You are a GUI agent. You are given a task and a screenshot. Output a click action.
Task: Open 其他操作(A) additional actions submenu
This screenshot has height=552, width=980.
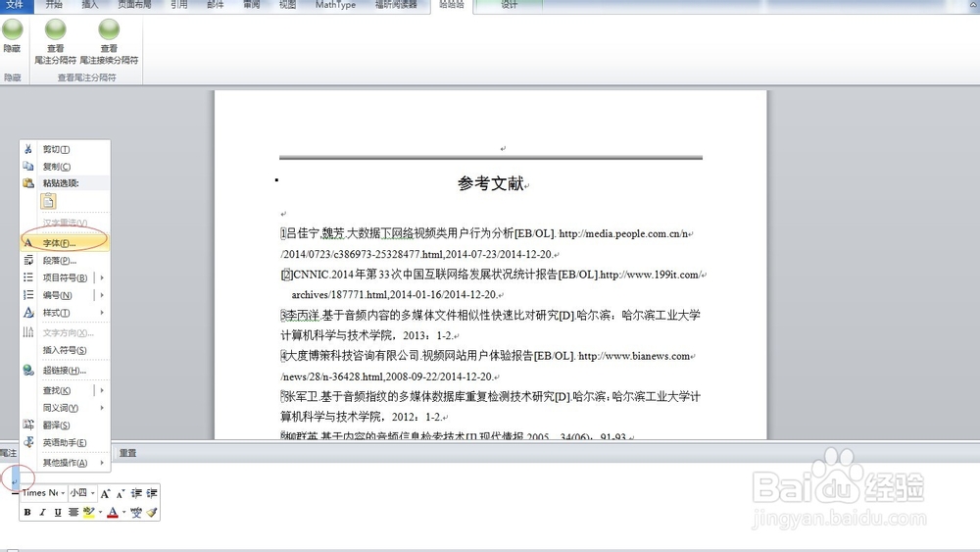coord(65,463)
